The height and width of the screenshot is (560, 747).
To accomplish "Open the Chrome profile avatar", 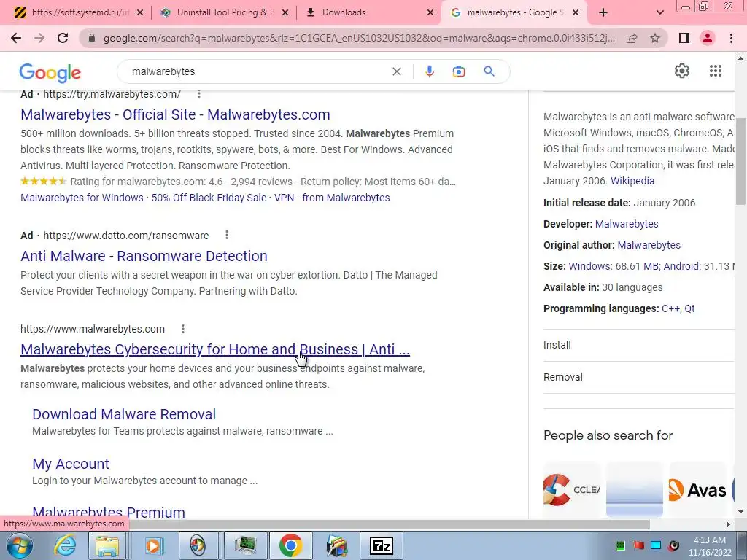I will tap(708, 38).
